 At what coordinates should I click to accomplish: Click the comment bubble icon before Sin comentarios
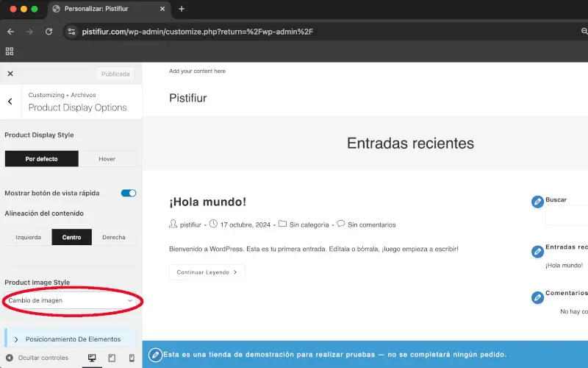(x=340, y=224)
